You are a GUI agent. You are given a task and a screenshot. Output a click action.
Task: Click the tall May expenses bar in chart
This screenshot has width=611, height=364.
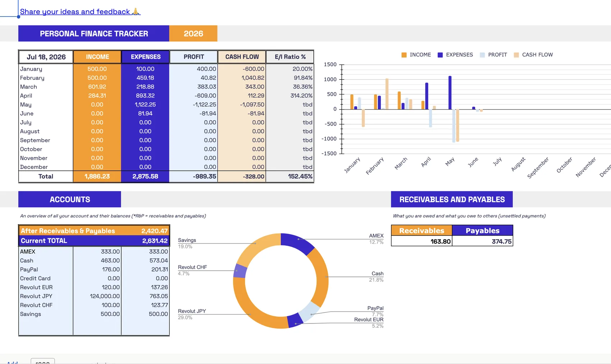coord(450,93)
